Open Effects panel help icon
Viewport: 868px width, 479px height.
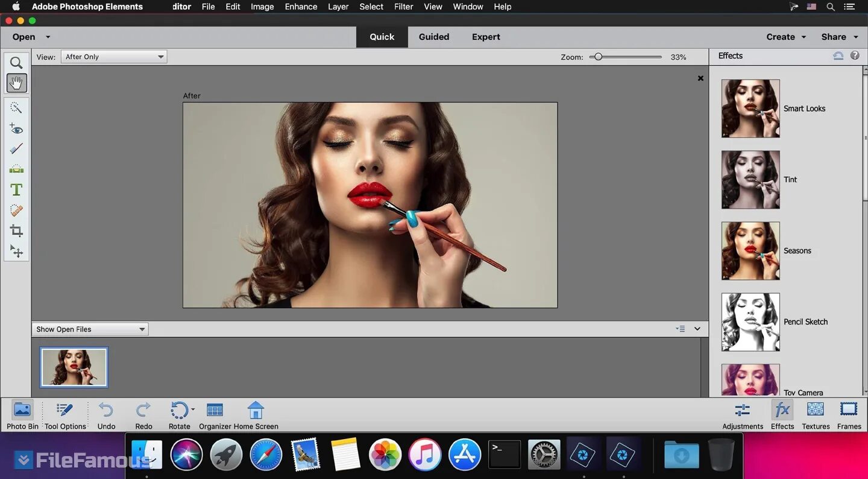click(x=855, y=56)
